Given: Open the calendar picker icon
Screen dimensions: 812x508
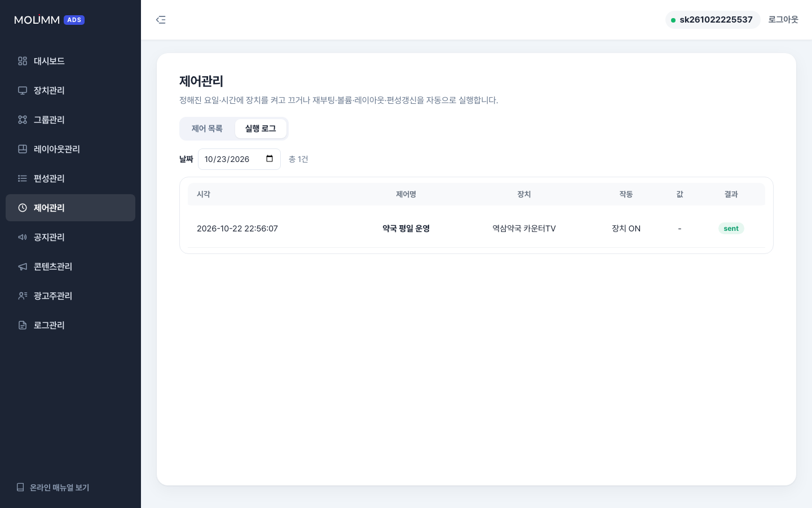Looking at the screenshot, I should pos(270,159).
